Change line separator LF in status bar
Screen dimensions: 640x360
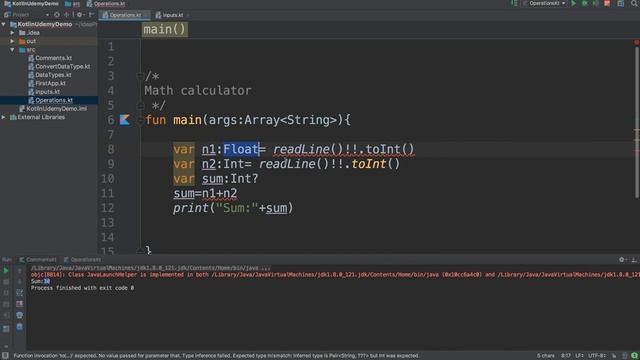pos(580,356)
